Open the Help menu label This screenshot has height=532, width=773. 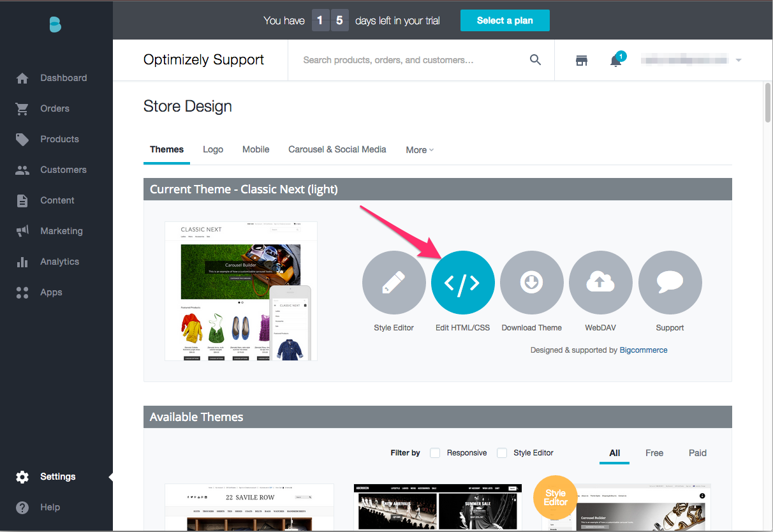tap(50, 507)
